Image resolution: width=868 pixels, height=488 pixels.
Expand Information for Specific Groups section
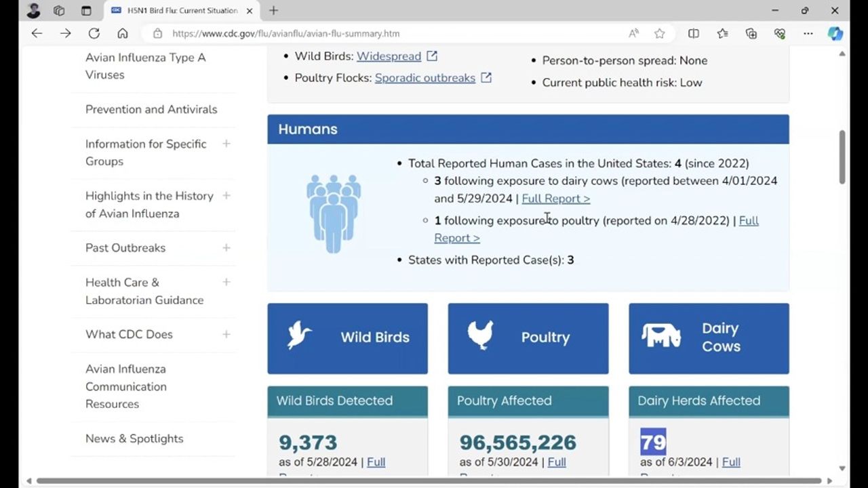[x=226, y=144]
